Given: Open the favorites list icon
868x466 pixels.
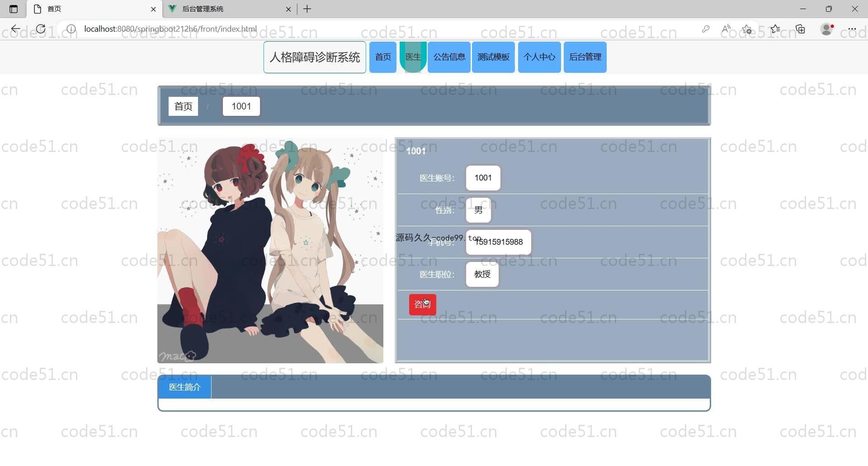Looking at the screenshot, I should click(x=775, y=29).
